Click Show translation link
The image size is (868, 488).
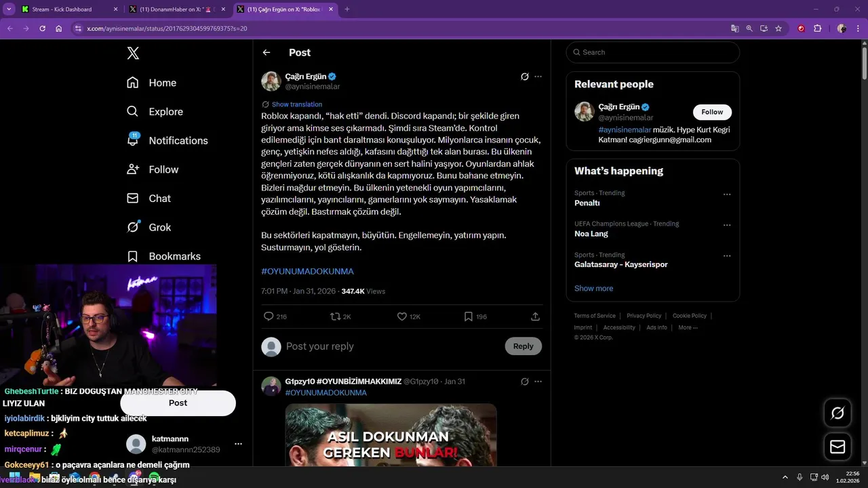tap(297, 104)
